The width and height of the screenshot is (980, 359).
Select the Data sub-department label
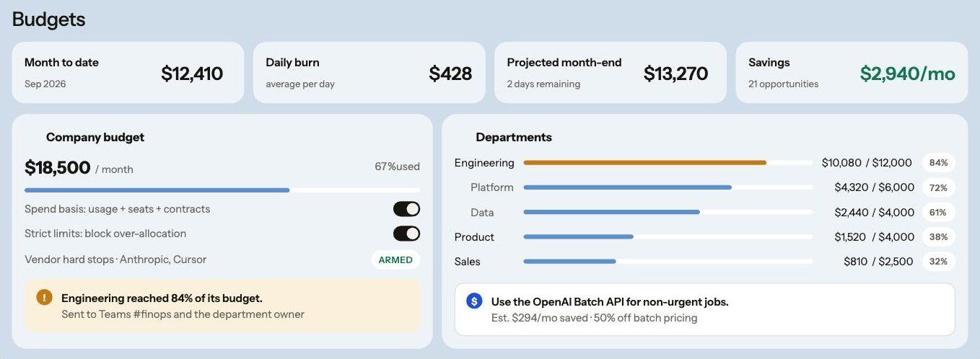482,213
